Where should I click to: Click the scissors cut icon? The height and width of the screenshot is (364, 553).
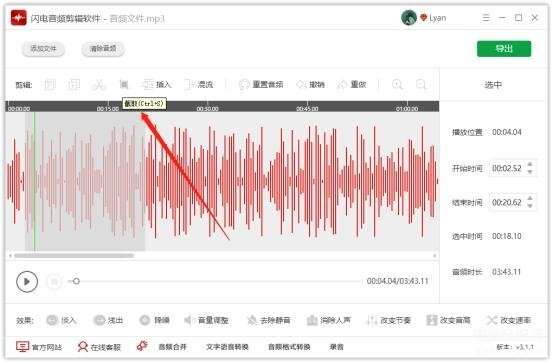pos(99,85)
